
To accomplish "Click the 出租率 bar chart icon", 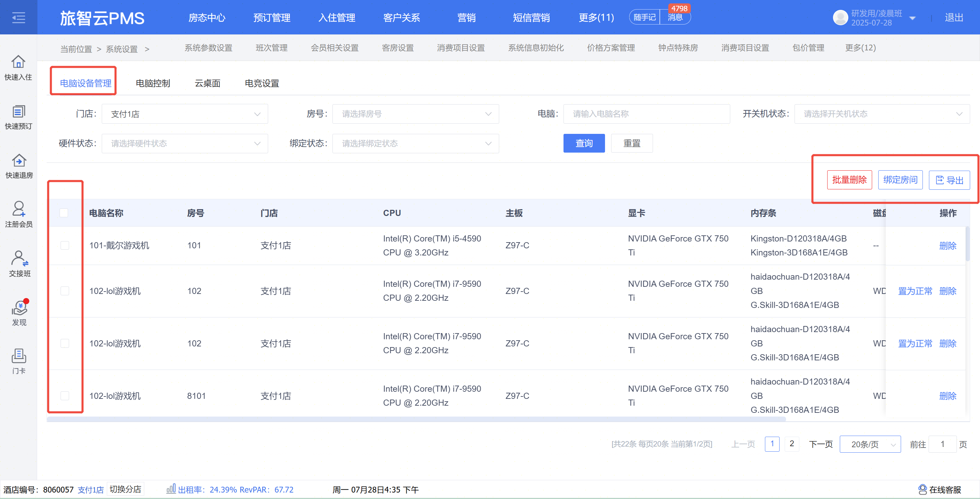I will coord(171,488).
